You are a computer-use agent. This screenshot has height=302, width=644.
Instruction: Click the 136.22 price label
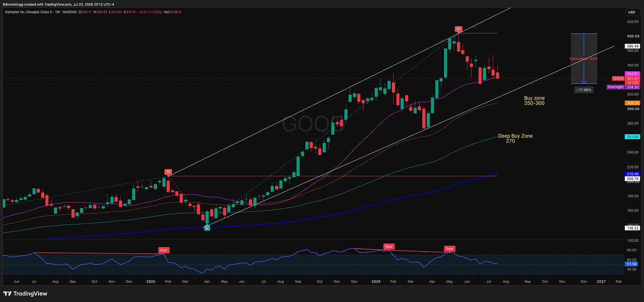pyautogui.click(x=633, y=228)
